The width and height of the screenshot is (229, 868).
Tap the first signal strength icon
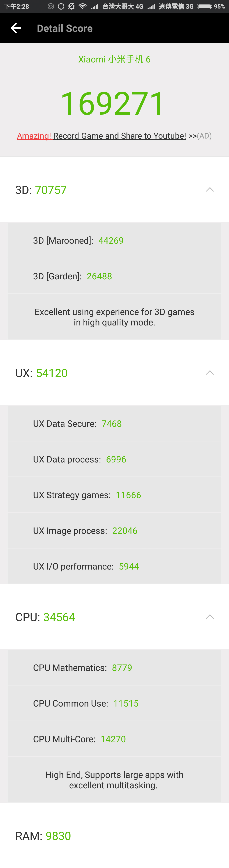tap(95, 6)
